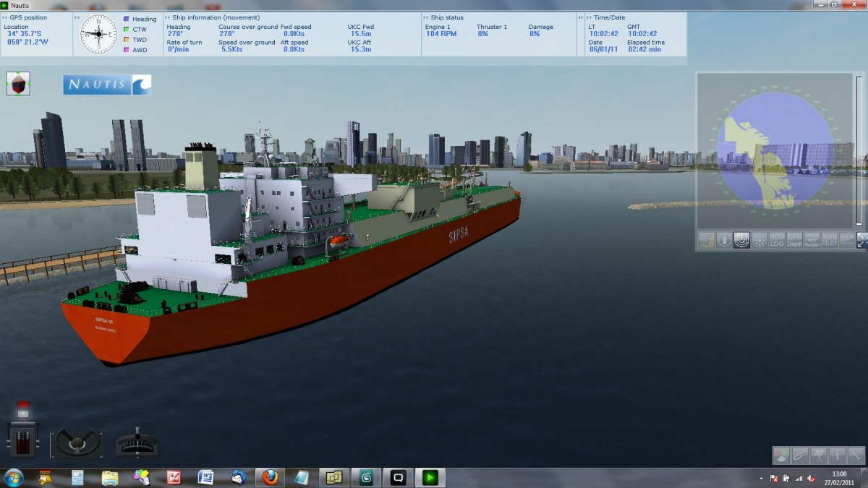The height and width of the screenshot is (488, 868).
Task: Click the Damage 0% reading
Action: pyautogui.click(x=535, y=34)
